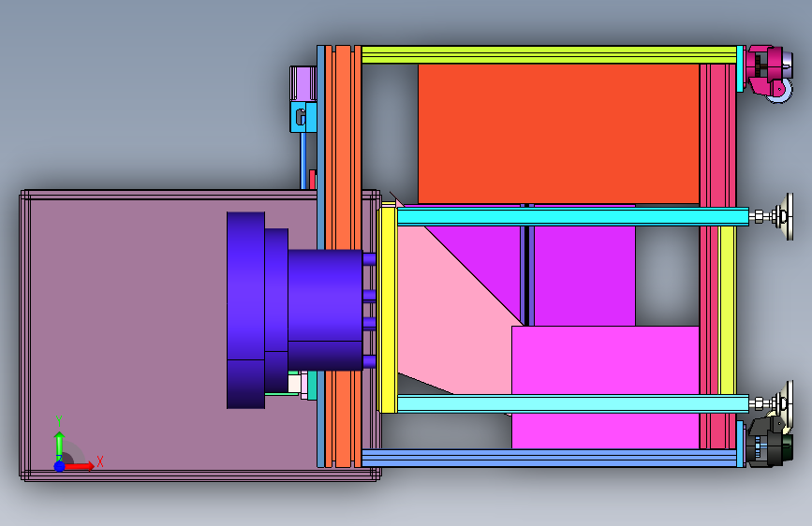Click the red X axis arrow of triad
Screen dimensions: 812x526
(80, 466)
